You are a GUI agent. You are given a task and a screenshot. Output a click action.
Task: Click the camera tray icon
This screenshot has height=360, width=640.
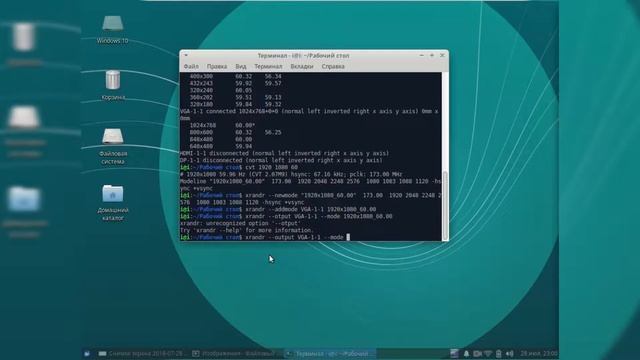[477, 353]
